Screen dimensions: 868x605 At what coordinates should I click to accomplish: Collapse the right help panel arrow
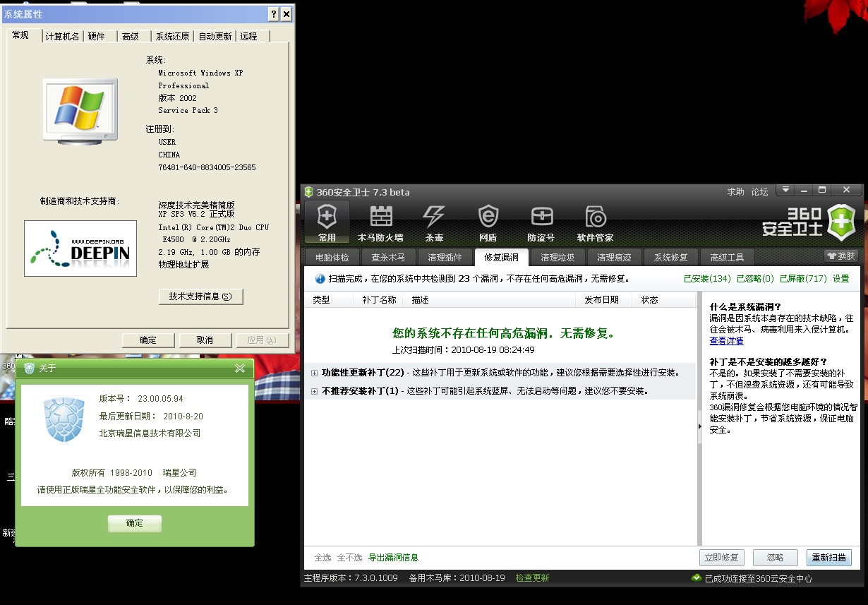[x=699, y=426]
